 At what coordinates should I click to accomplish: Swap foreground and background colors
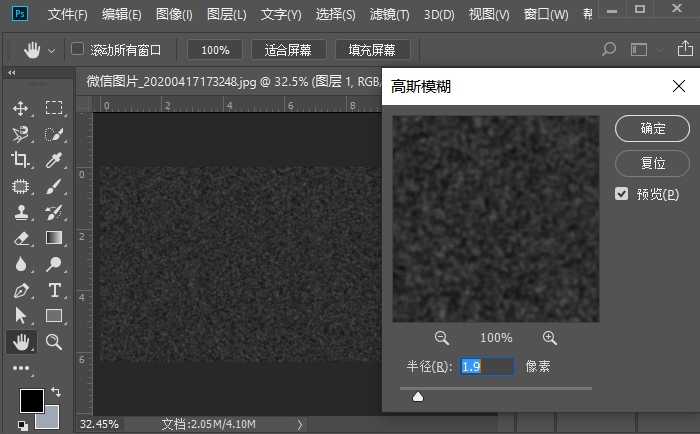(55, 391)
